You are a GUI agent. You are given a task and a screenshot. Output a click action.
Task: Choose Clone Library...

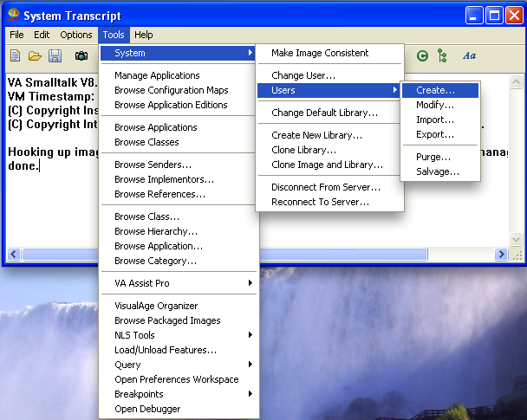coord(329,150)
